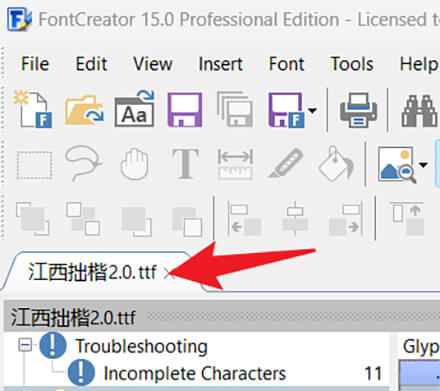
Task: Expand the Export Font dropdown arrow
Action: [312, 110]
